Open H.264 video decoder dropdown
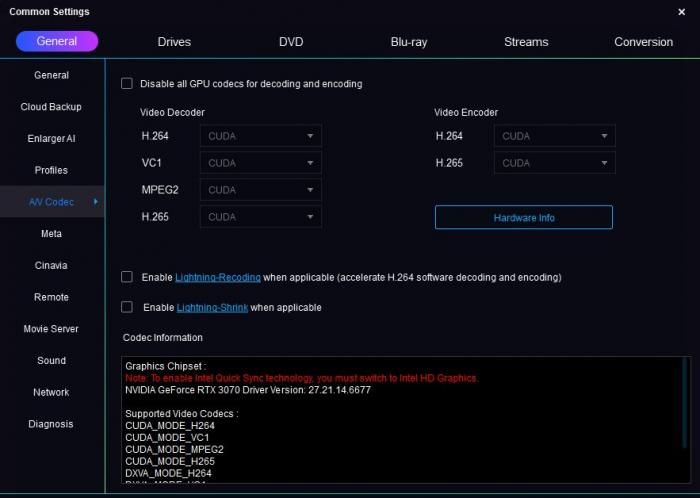Viewport: 700px width, 498px height. coord(261,136)
